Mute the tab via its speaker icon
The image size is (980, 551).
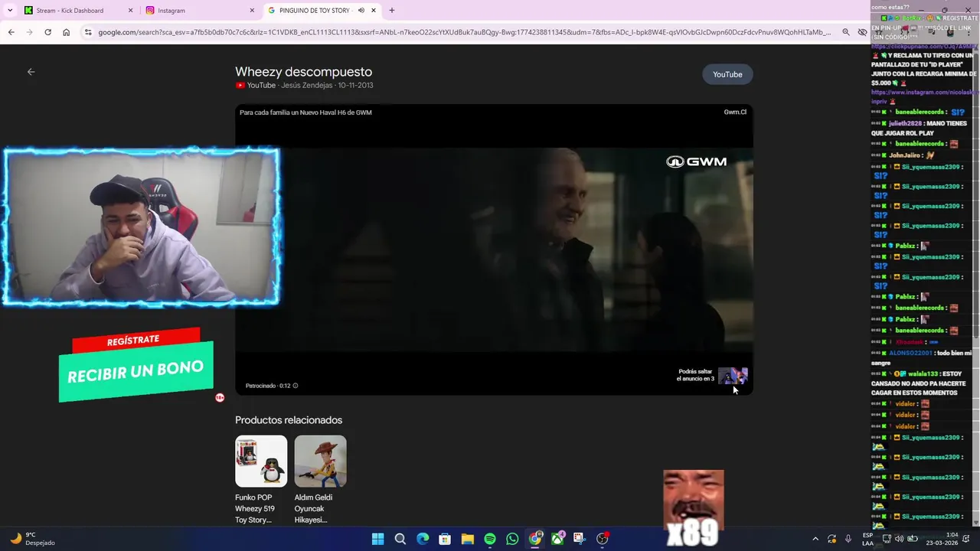[361, 10]
